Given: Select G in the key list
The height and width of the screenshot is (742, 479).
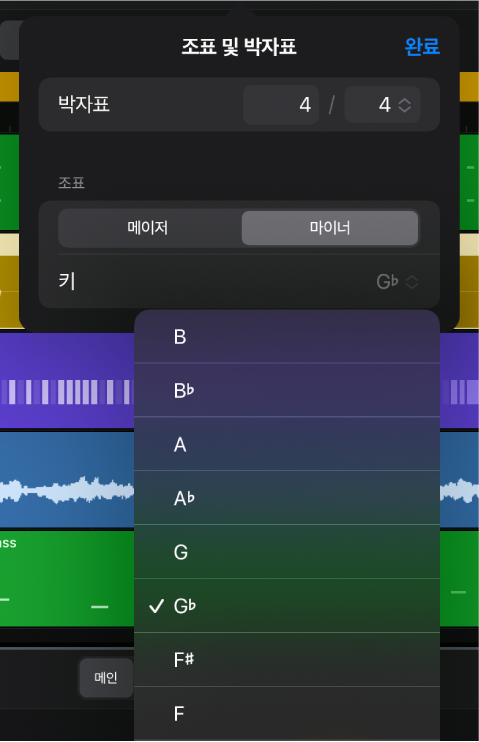Looking at the screenshot, I should [x=287, y=552].
